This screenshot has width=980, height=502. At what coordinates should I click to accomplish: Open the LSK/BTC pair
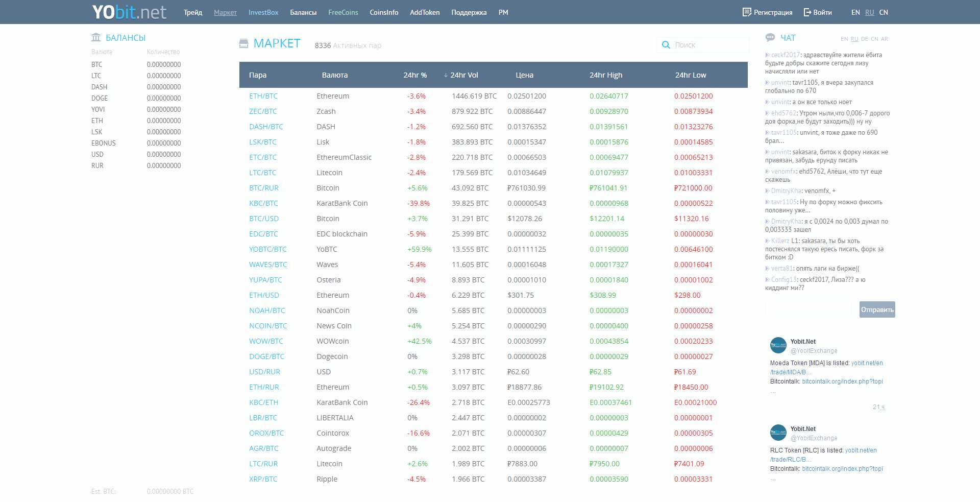(x=263, y=142)
